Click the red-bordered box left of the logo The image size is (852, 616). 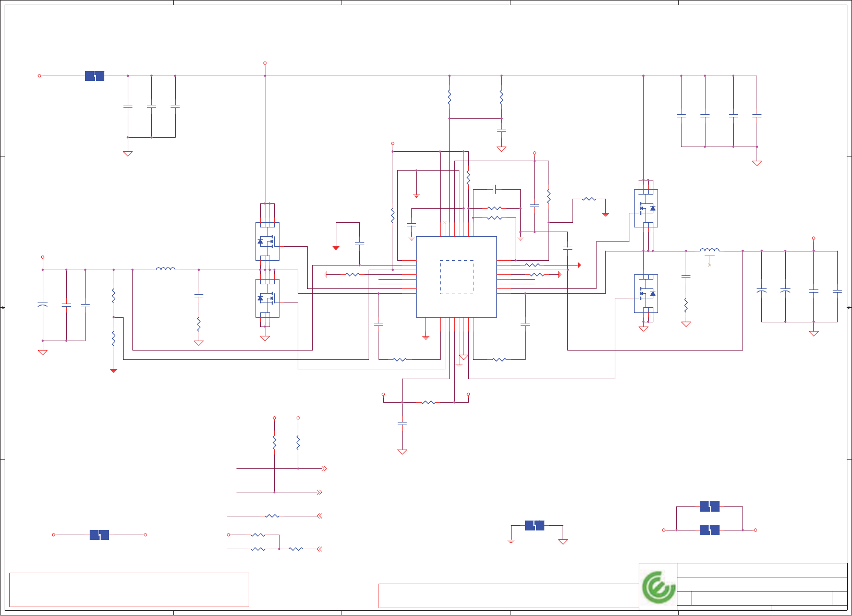508,596
